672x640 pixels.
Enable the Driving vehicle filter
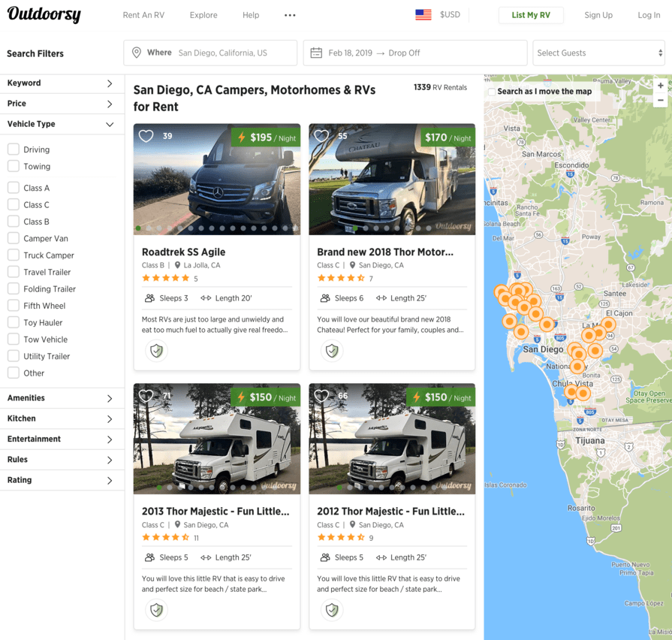coord(14,149)
